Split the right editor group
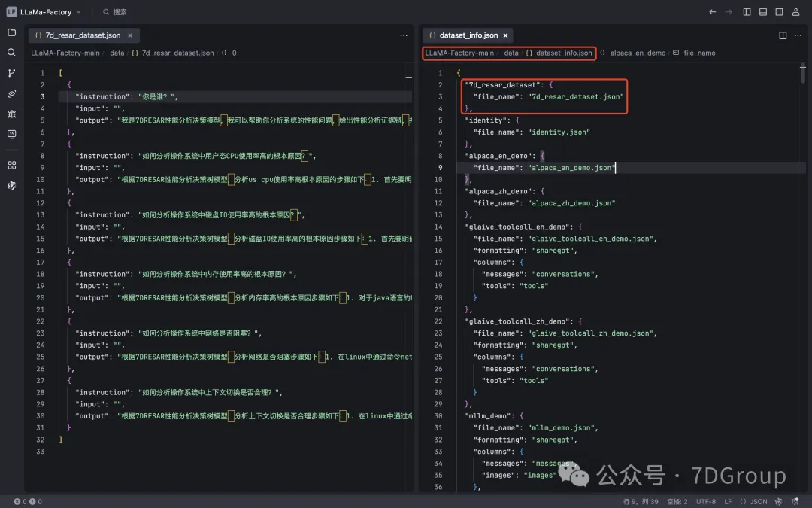 pyautogui.click(x=783, y=35)
